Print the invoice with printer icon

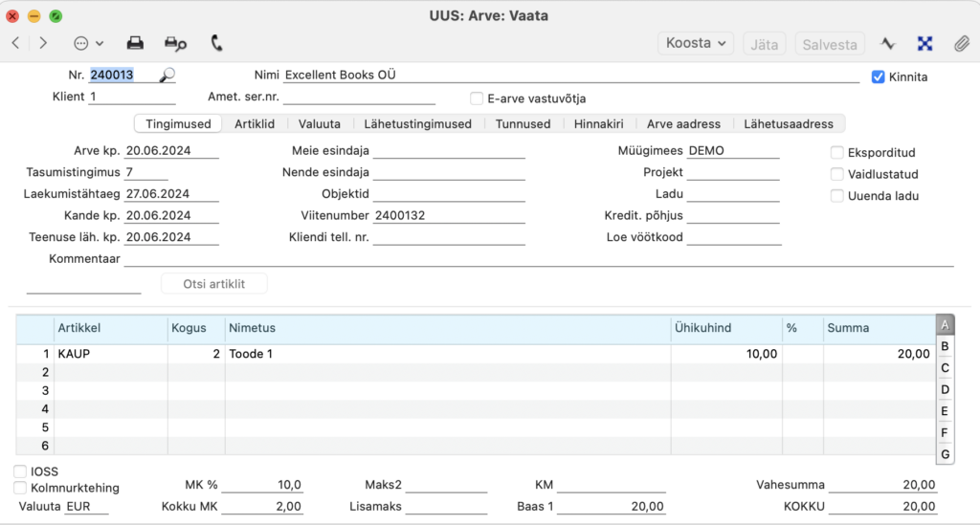coord(135,43)
